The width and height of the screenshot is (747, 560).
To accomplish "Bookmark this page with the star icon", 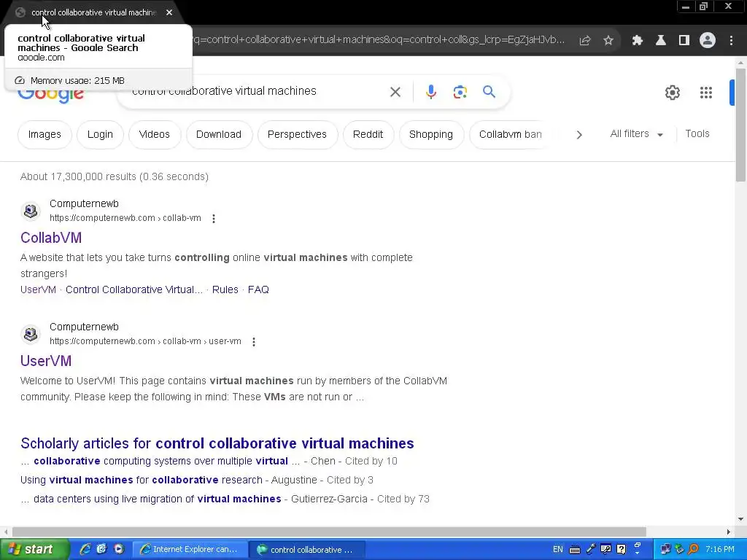I will click(608, 41).
